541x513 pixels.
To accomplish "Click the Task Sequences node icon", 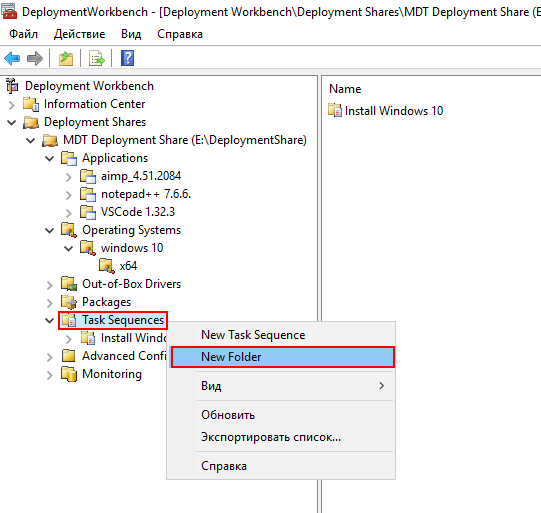I will pyautogui.click(x=69, y=320).
